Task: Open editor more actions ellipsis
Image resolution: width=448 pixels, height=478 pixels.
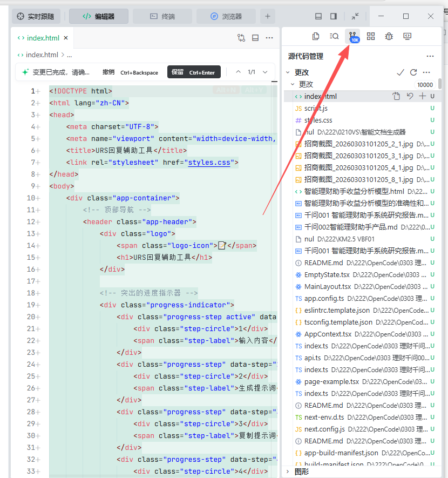Action: coord(269,38)
